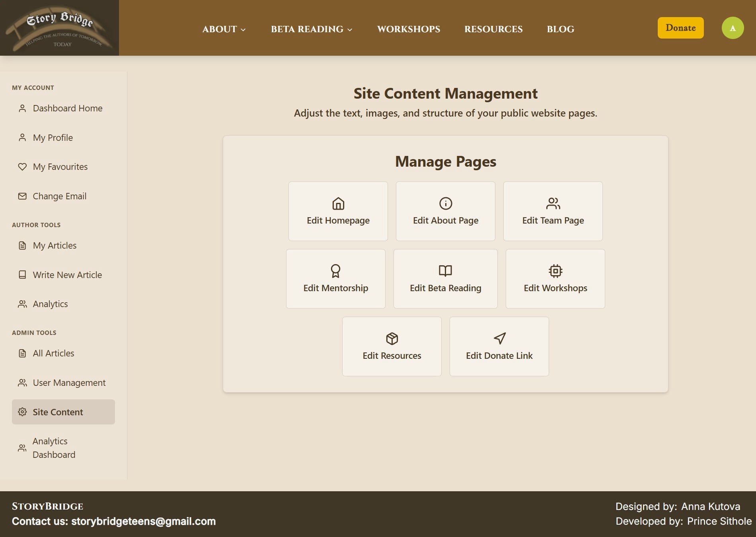This screenshot has width=756, height=537.
Task: Select the info icon above Edit About Page
Action: pos(445,203)
